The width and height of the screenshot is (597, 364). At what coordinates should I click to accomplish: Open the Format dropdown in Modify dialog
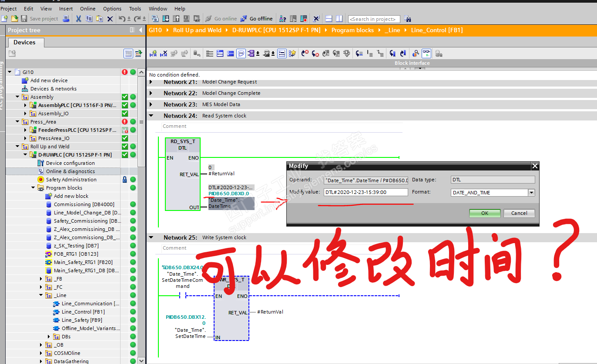[x=531, y=193]
